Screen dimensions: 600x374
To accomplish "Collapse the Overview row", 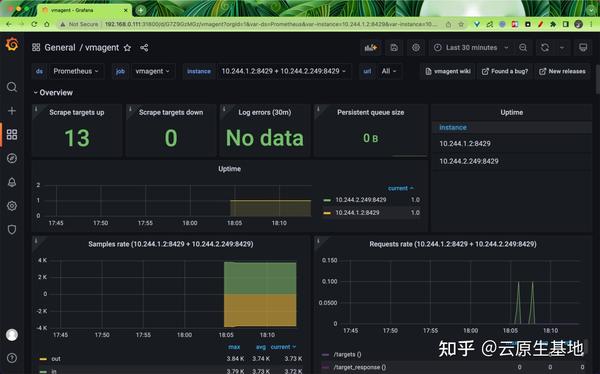I will pyautogui.click(x=53, y=93).
